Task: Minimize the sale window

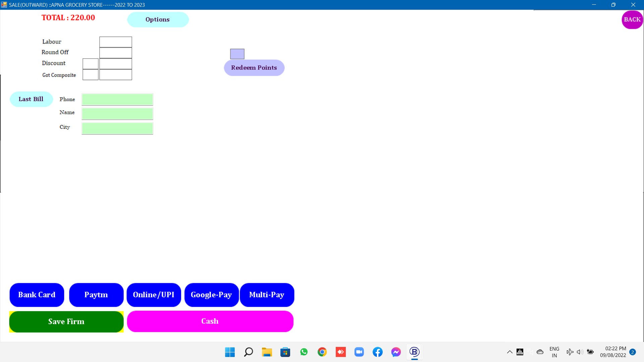Action: tap(594, 5)
